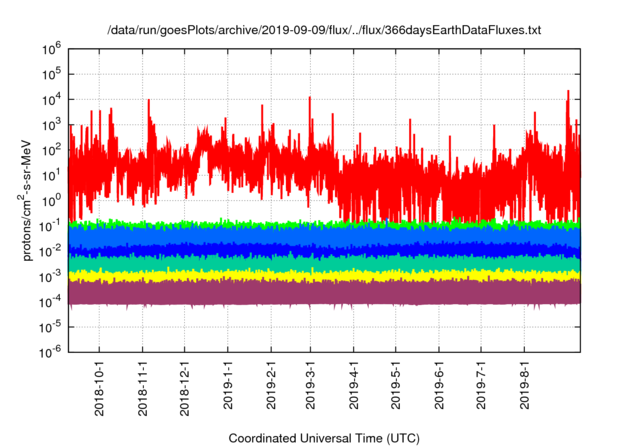Click the 2019-5-1 date tick label
This screenshot has height=448, width=640.
(x=396, y=384)
